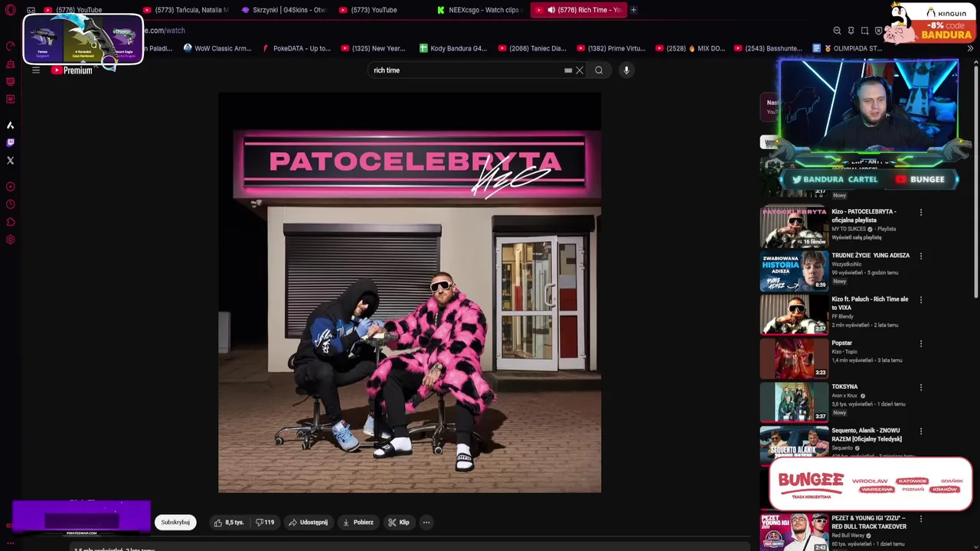The height and width of the screenshot is (551, 980).
Task: Click the Pobierz download button
Action: (x=358, y=523)
